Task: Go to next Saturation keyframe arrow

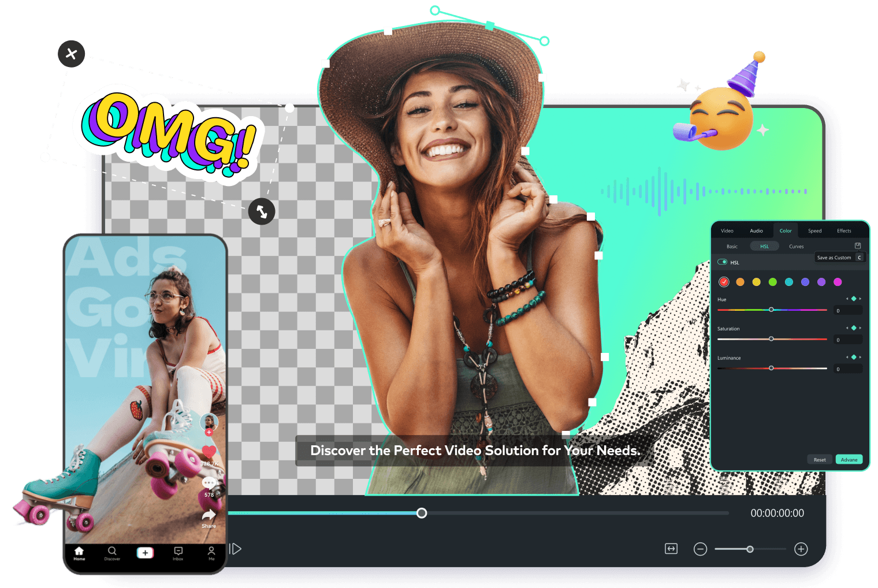Action: tap(860, 328)
